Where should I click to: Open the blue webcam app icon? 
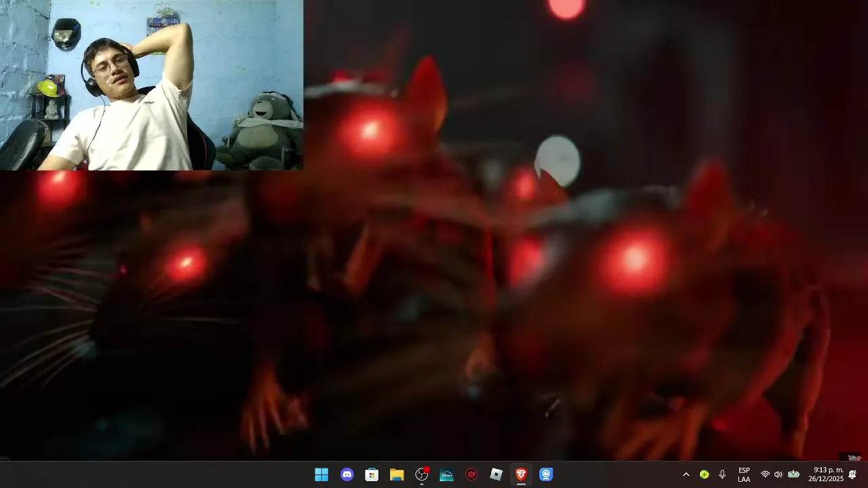(546, 474)
